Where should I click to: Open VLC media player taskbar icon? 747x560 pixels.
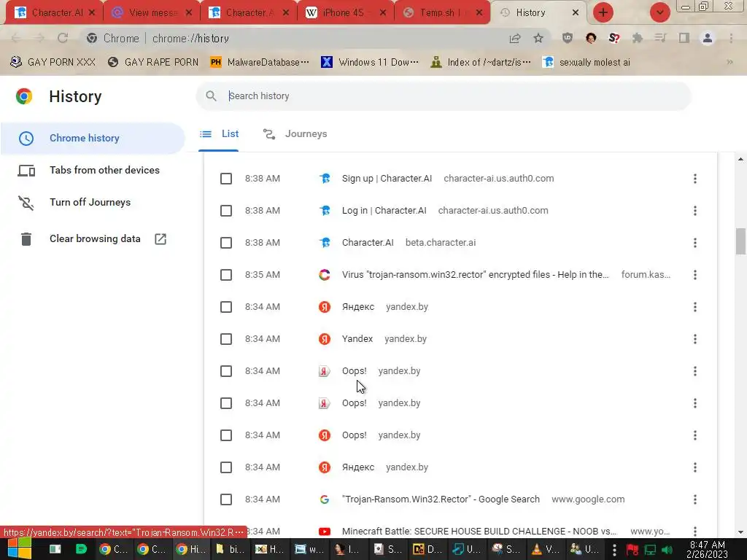(x=545, y=550)
